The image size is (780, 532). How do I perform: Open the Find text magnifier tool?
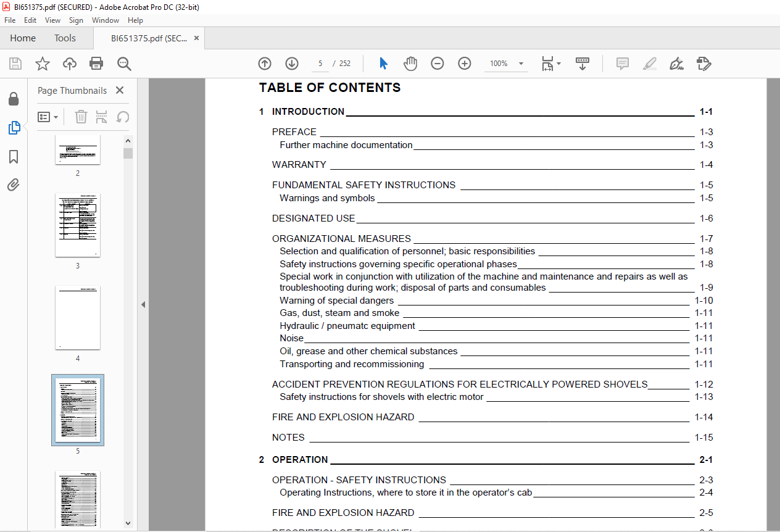point(124,64)
